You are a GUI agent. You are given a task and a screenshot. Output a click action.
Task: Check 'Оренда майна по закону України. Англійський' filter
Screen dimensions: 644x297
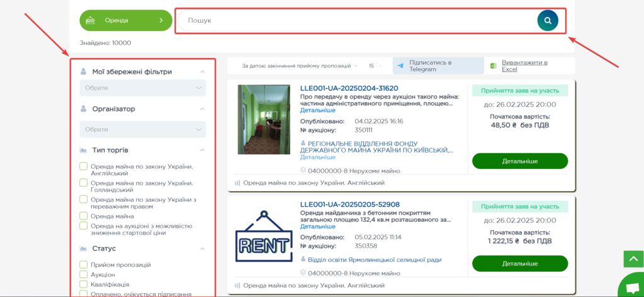(84, 166)
